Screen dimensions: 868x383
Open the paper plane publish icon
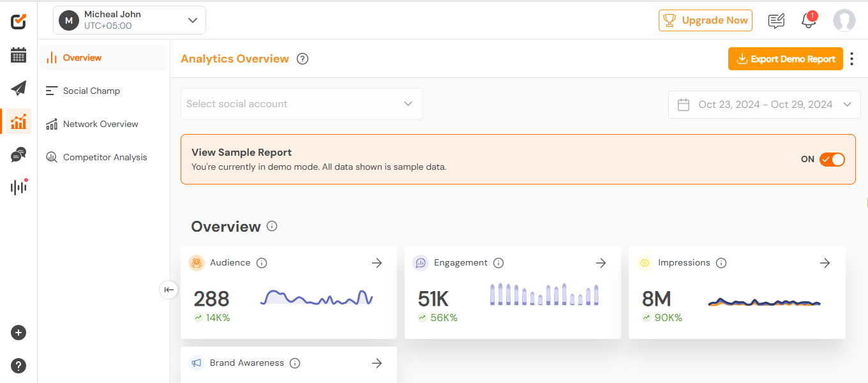tap(19, 88)
